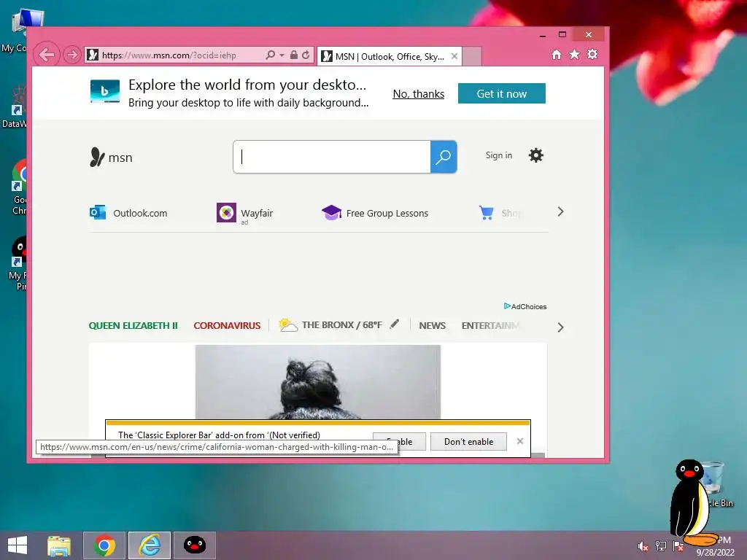Open MSN page settings gear
The width and height of the screenshot is (747, 560).
(536, 155)
